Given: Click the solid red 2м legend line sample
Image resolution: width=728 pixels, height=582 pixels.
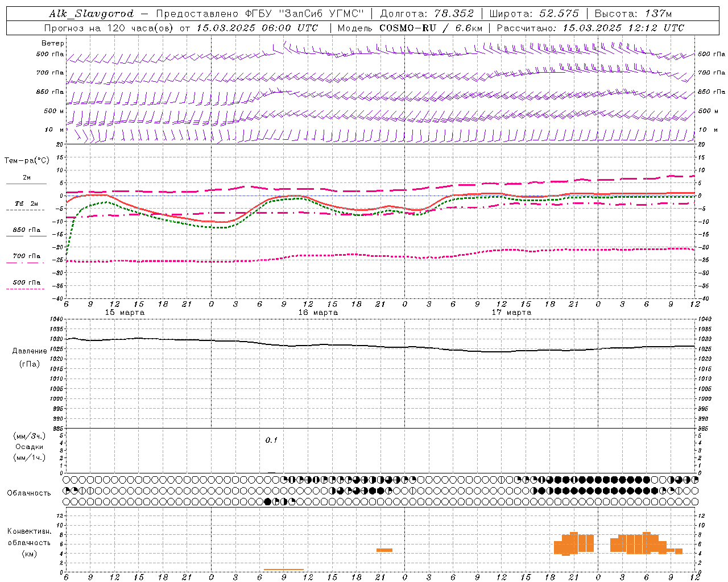Looking at the screenshot, I should point(27,184).
